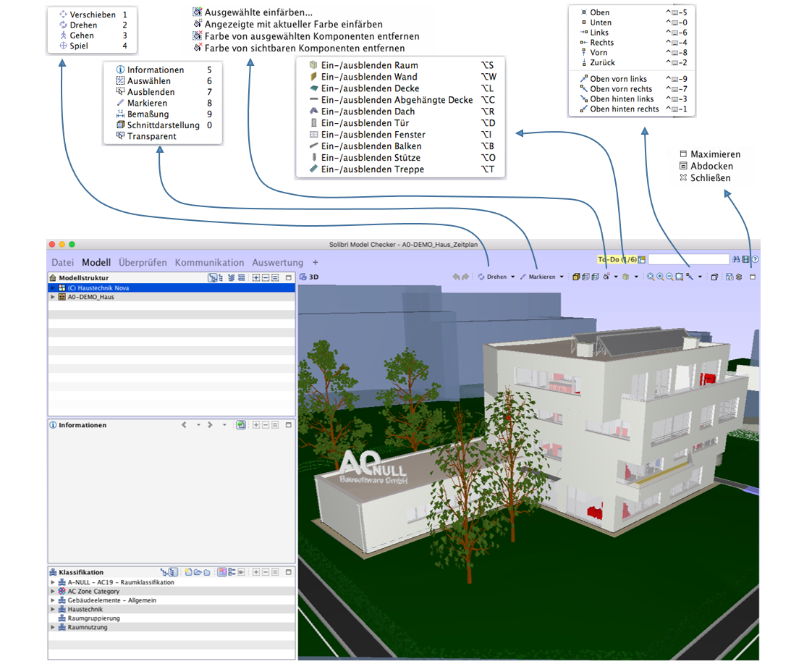Toggle the highlighted pink view button in Klassifikation

222,572
